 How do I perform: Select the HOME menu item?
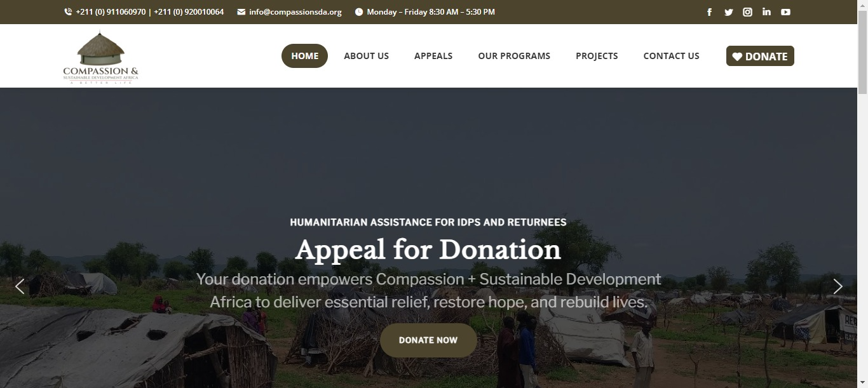[305, 56]
